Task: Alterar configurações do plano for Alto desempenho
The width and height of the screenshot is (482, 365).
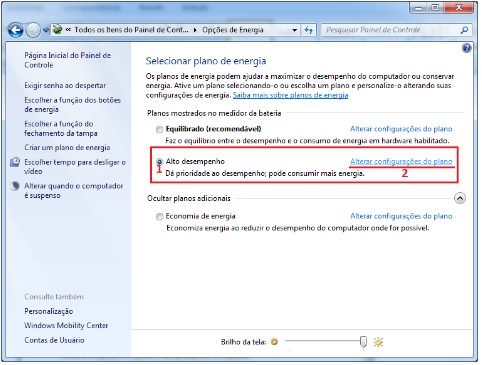Action: [401, 162]
